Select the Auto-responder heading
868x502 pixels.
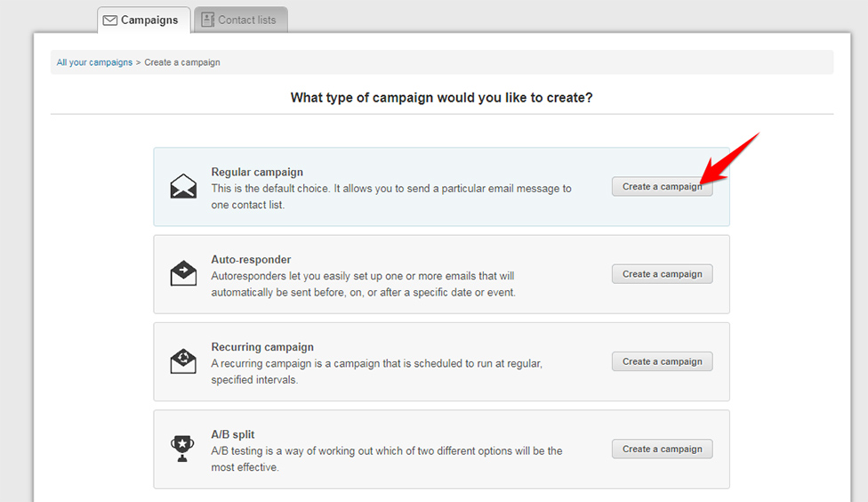(x=251, y=260)
